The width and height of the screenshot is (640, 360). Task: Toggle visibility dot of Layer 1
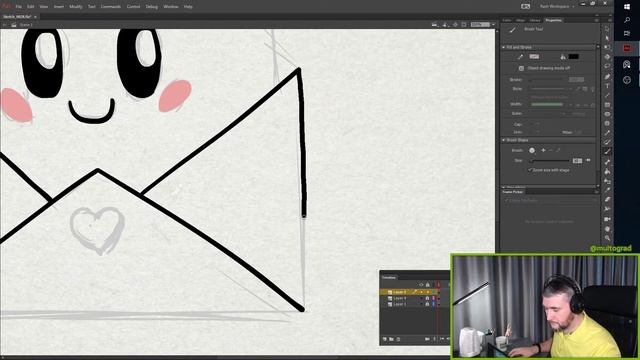[x=421, y=304]
